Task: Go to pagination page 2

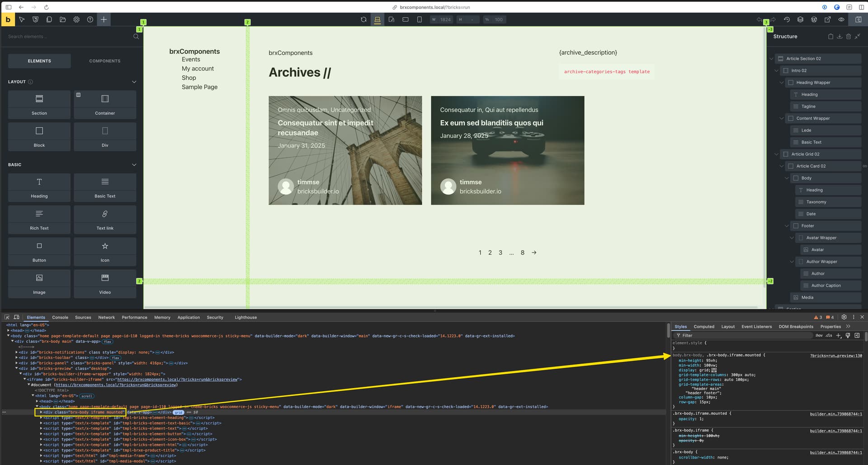Action: tap(490, 253)
